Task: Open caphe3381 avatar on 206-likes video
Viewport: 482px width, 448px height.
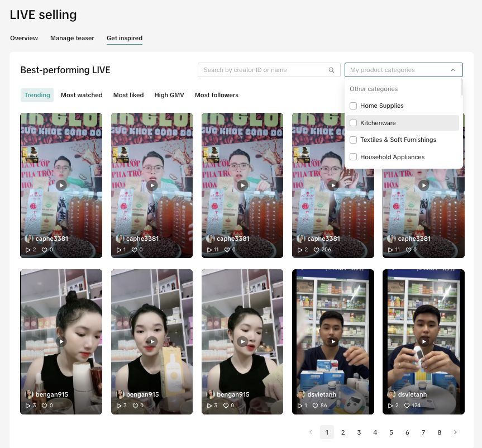Action: 301,239
